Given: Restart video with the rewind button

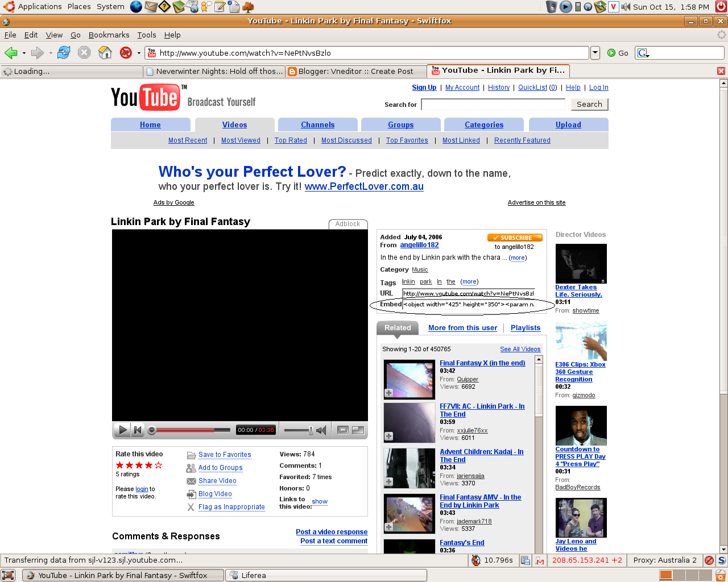Looking at the screenshot, I should pyautogui.click(x=138, y=430).
